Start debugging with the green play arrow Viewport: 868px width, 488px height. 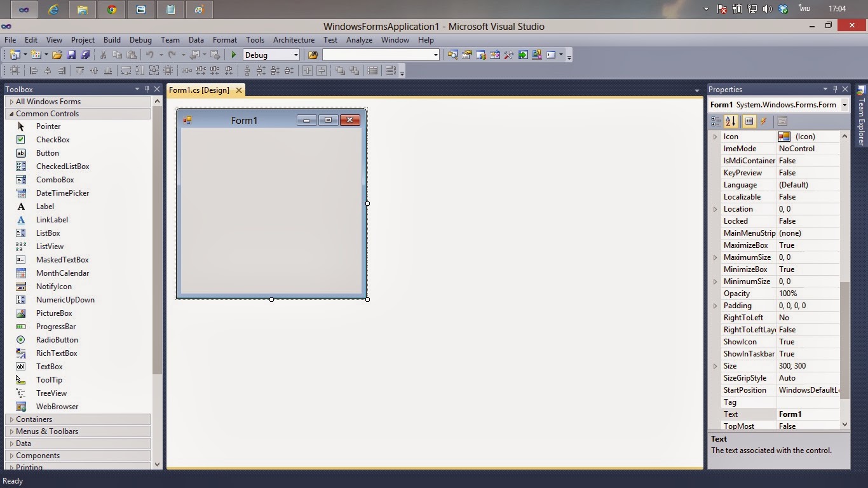click(233, 55)
